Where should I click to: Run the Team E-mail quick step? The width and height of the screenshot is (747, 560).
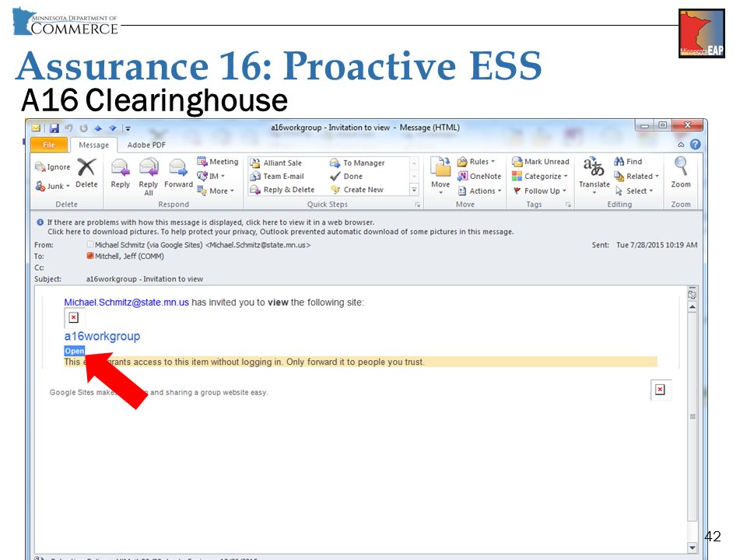277,177
